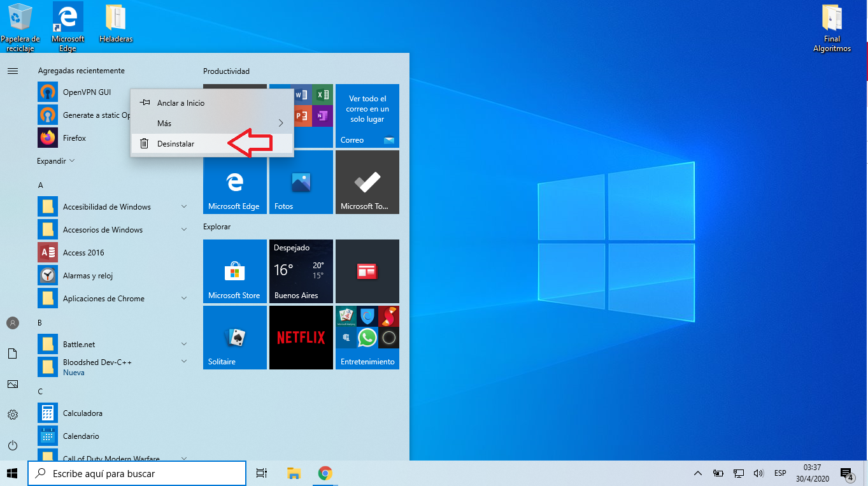
Task: Open the Heladeras desktop folder
Action: [116, 24]
